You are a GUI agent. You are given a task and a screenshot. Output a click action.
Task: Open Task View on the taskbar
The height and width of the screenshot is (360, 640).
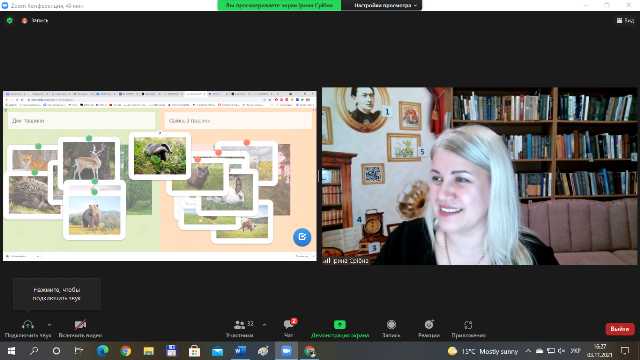(79, 351)
